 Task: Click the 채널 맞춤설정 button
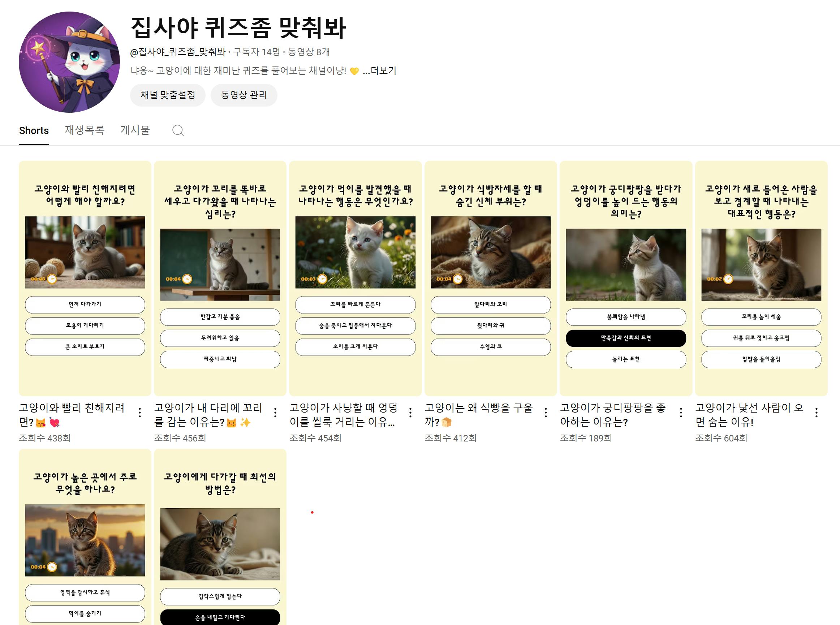click(168, 95)
